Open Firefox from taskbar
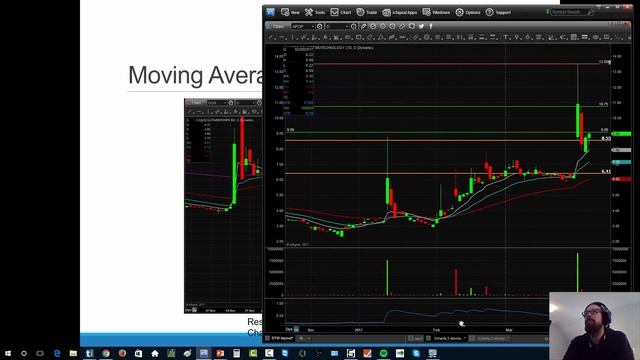 coord(122,353)
